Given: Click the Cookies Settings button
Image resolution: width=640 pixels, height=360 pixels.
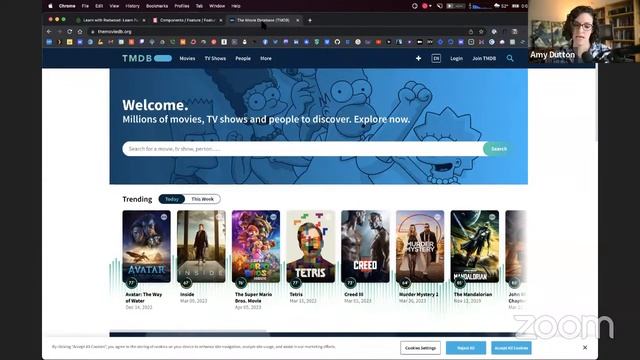Looking at the screenshot, I should tap(420, 348).
